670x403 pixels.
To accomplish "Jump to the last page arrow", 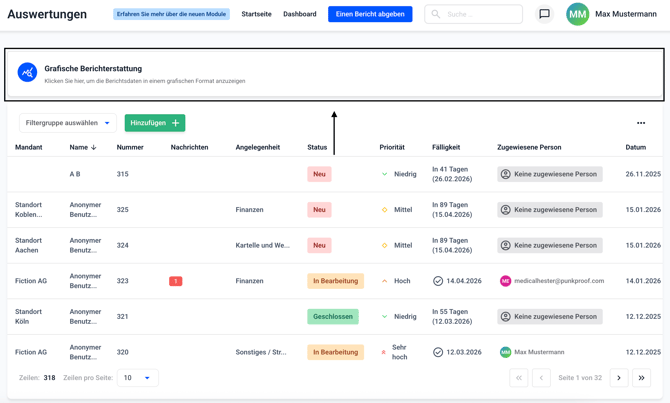I will coord(642,378).
